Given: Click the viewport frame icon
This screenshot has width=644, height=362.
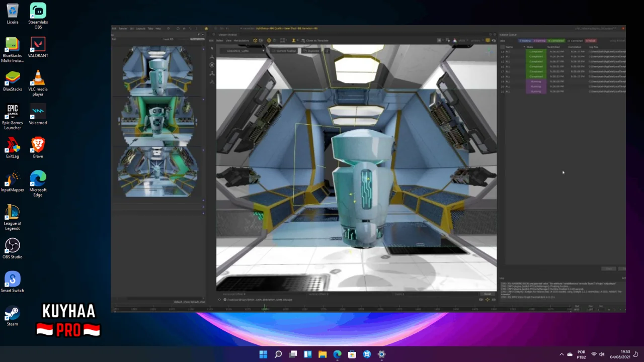Looking at the screenshot, I should click(x=282, y=41).
